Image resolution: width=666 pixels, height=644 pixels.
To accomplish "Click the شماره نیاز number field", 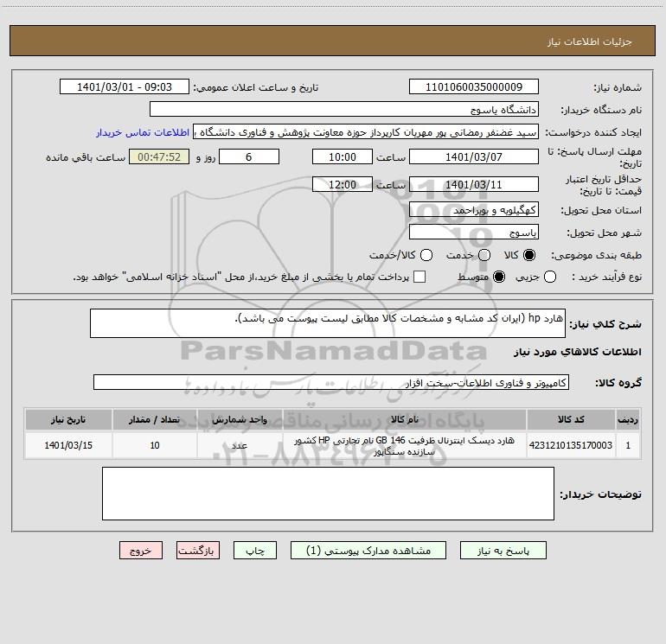I will 474,86.
